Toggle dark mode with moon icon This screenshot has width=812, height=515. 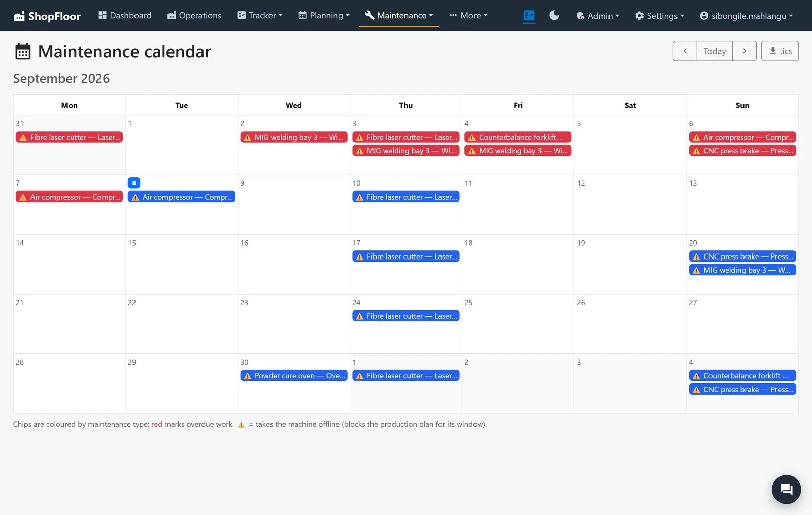(x=554, y=16)
